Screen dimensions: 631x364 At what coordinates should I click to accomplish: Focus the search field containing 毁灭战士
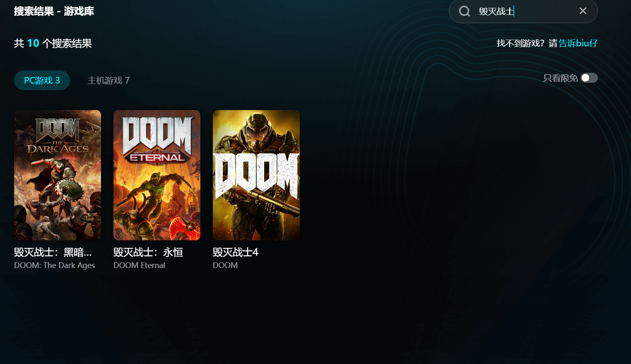[523, 11]
